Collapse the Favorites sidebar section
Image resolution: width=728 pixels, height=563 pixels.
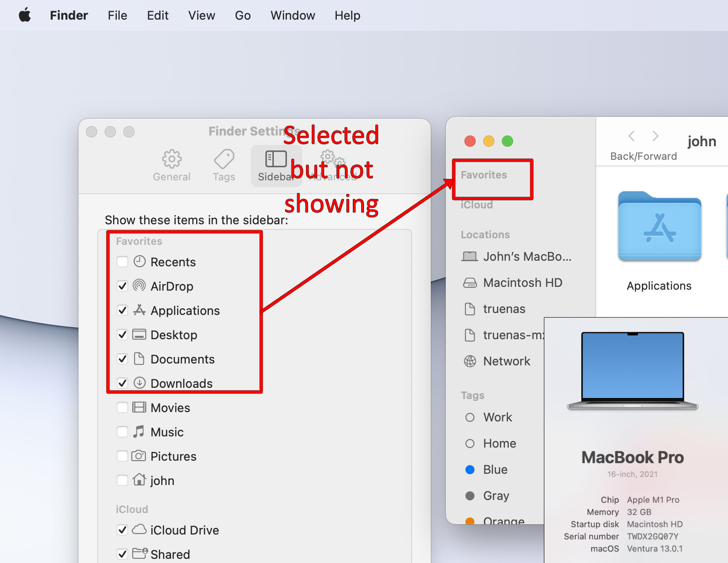[x=484, y=174]
